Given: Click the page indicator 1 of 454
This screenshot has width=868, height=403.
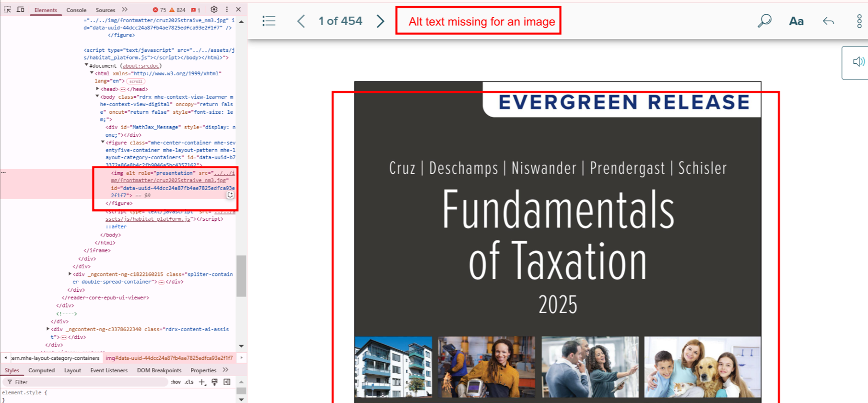Looking at the screenshot, I should (x=340, y=21).
